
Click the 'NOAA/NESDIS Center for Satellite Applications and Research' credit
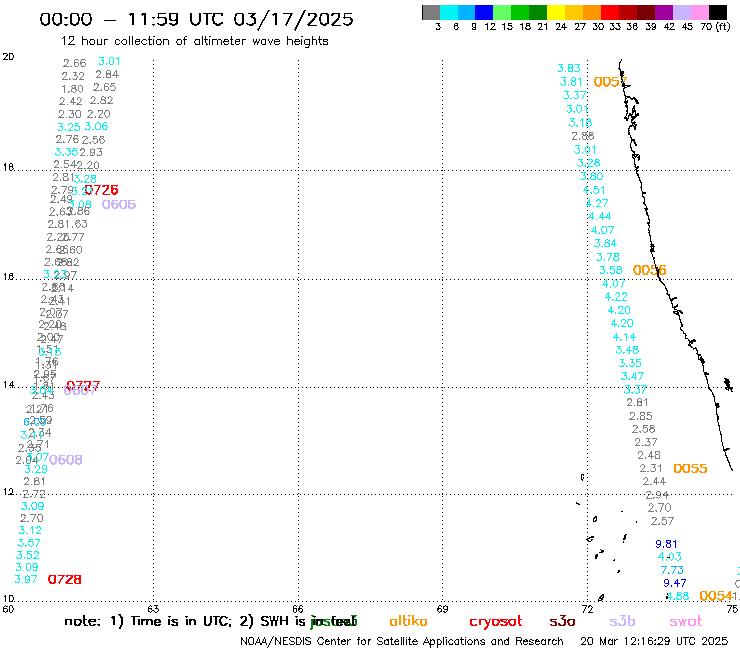pos(402,642)
